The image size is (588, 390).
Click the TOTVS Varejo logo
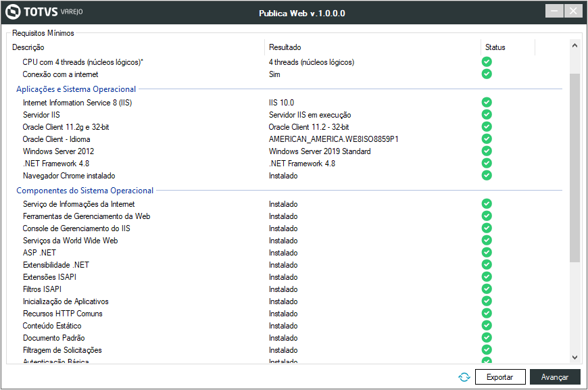[44, 11]
